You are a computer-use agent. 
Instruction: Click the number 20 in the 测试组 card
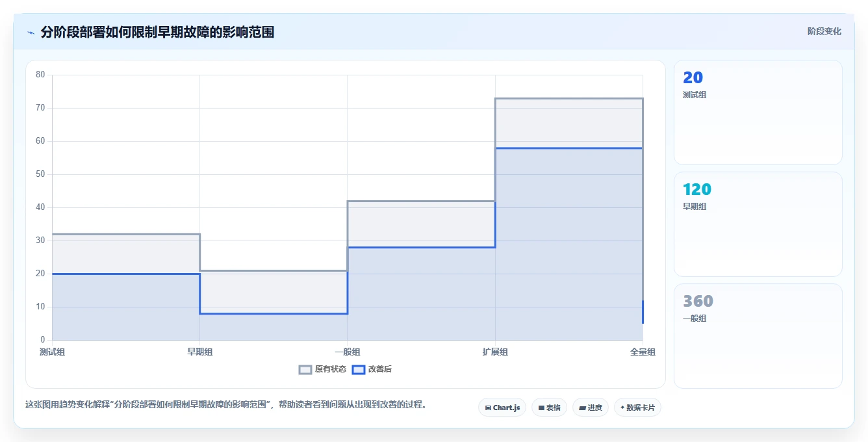[693, 78]
